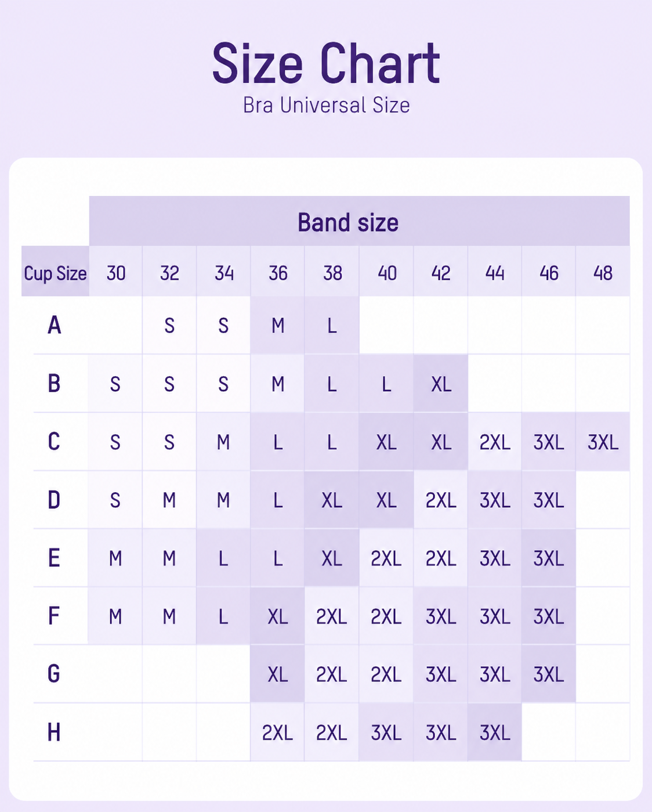Select 3XL cell for H cup 44
Screen dimensions: 652x812
point(494,732)
